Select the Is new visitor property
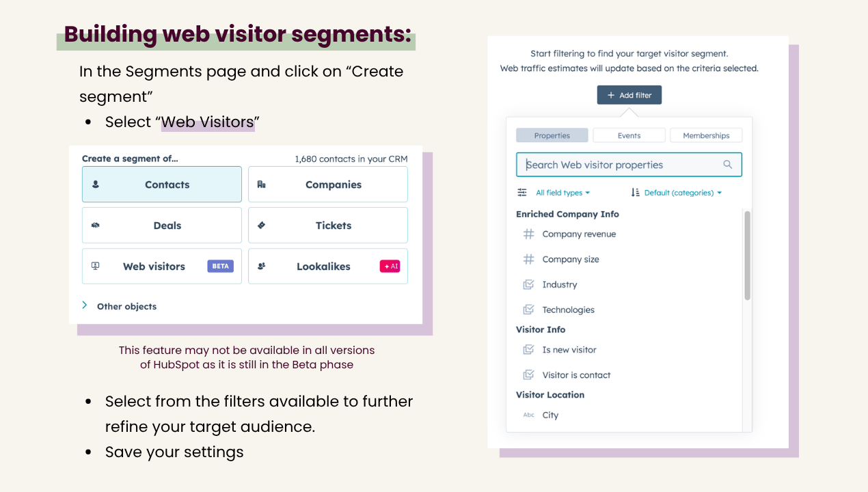The image size is (868, 492). coord(569,350)
